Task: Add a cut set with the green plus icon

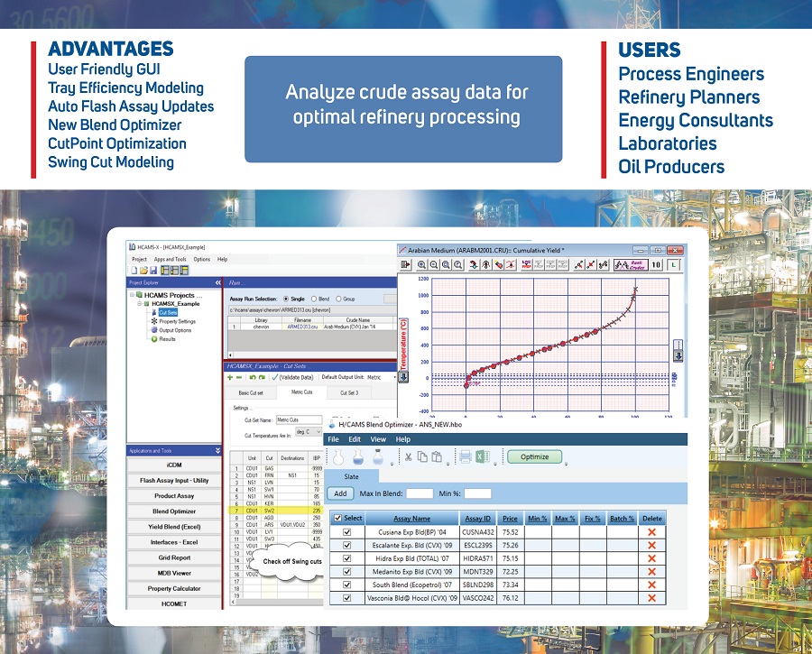Action: pyautogui.click(x=230, y=377)
